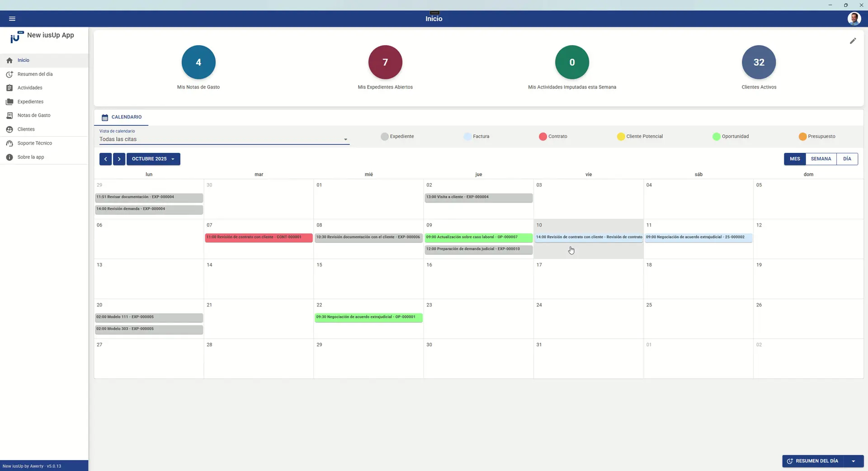The height and width of the screenshot is (471, 868).
Task: Open Mis Expedientes Abiertos counter
Action: 385,62
